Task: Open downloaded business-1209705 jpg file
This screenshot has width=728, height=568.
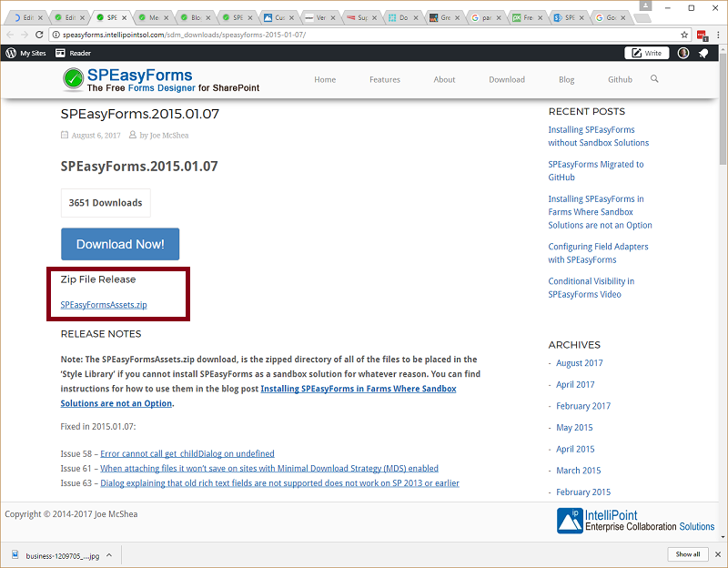Action: pyautogui.click(x=56, y=555)
